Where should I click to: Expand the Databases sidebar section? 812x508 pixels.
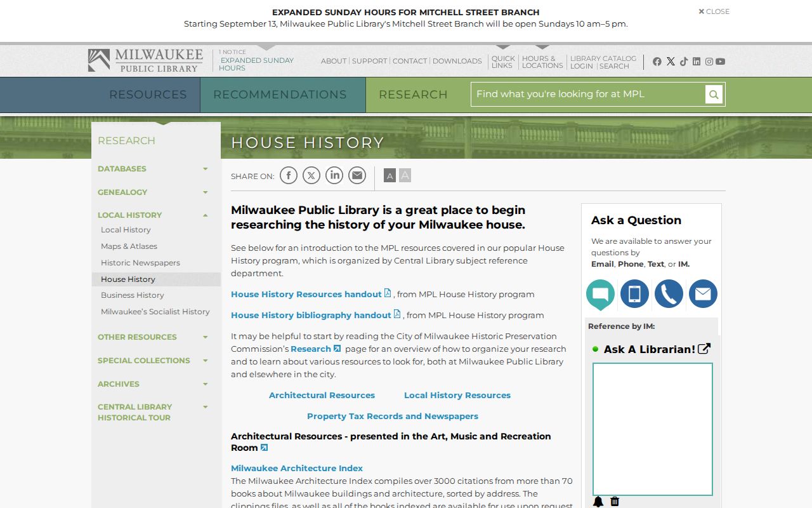(x=205, y=169)
